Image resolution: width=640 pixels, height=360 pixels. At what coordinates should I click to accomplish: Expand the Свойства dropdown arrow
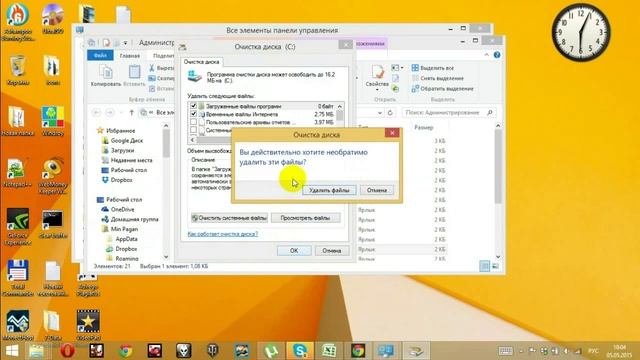coord(377,89)
